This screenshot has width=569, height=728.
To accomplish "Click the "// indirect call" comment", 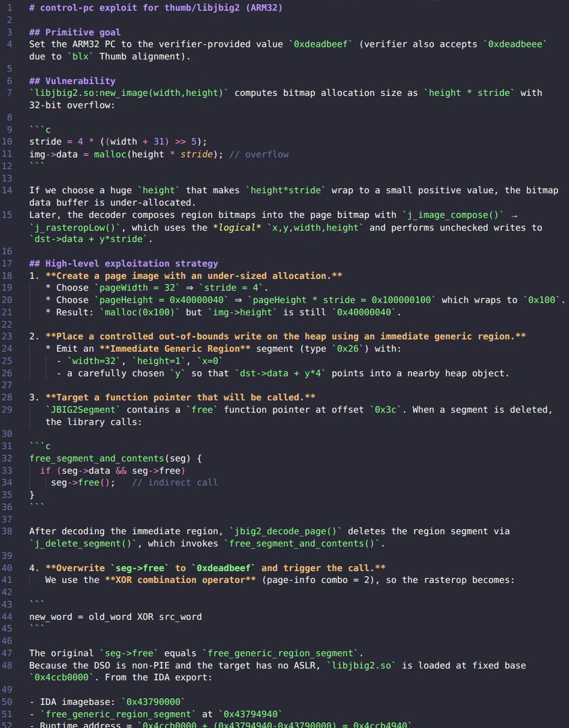I will pyautogui.click(x=175, y=482).
